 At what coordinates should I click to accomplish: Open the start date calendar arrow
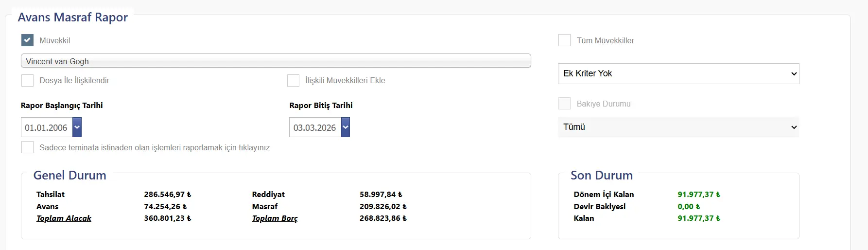click(x=77, y=127)
